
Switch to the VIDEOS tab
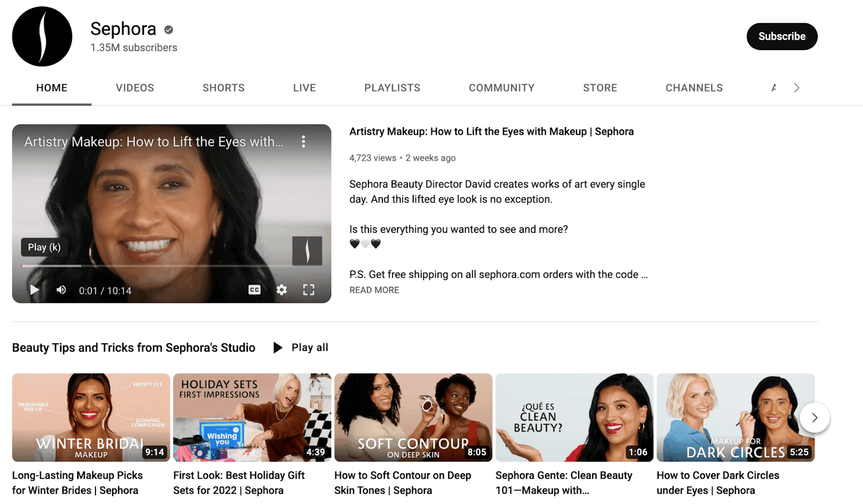click(x=134, y=87)
